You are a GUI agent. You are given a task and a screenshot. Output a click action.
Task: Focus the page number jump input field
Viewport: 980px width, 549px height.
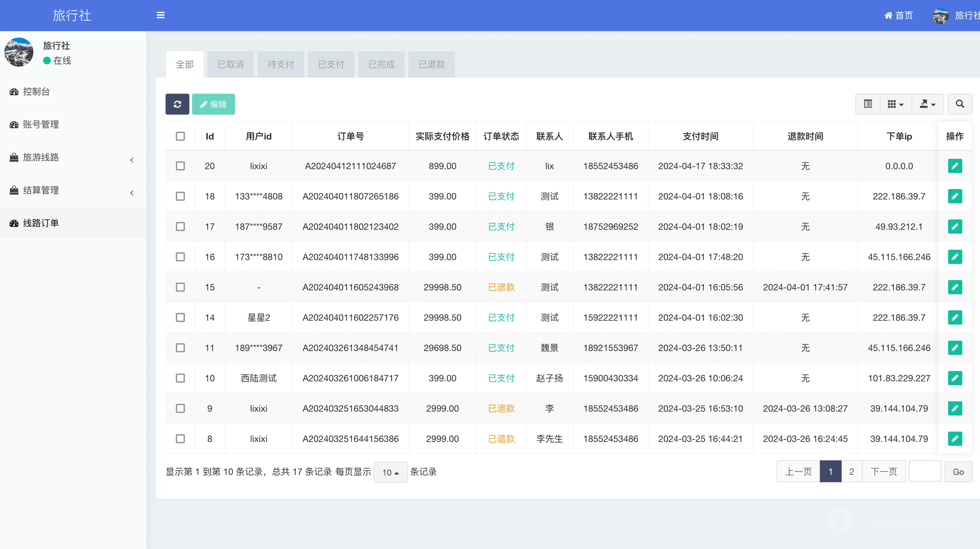coord(925,472)
